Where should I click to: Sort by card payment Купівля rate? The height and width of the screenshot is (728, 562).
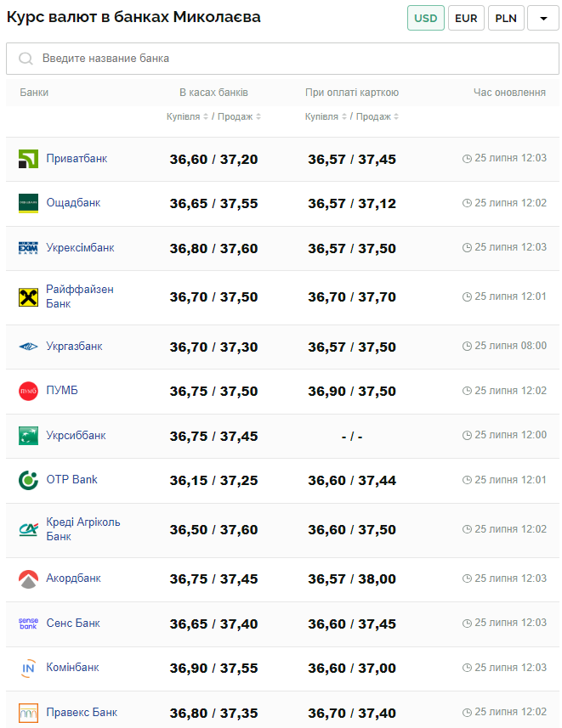[326, 116]
